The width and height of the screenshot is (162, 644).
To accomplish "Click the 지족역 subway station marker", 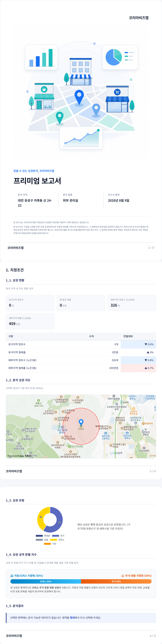I will coord(121,402).
